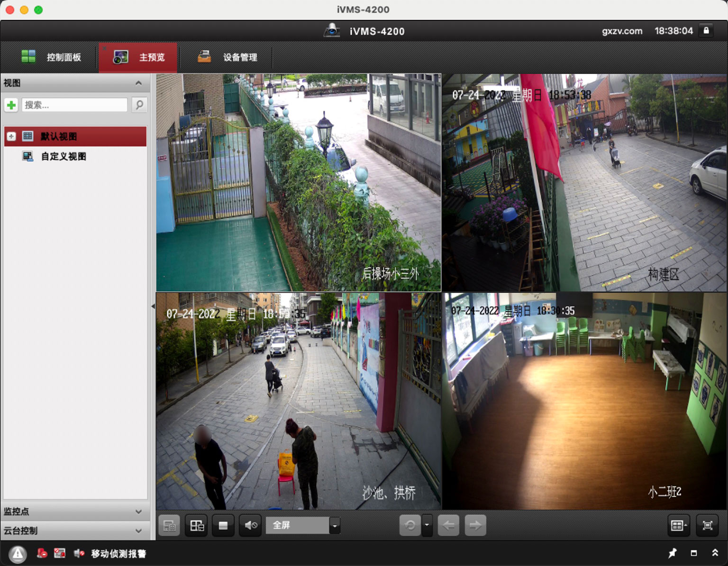Toggle the mute audio speaker button

(x=250, y=525)
